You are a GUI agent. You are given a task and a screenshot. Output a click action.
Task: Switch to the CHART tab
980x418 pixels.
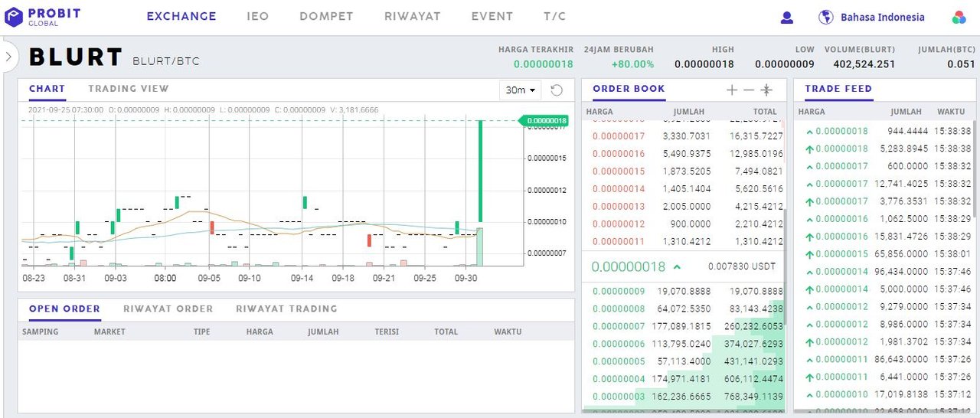(47, 89)
